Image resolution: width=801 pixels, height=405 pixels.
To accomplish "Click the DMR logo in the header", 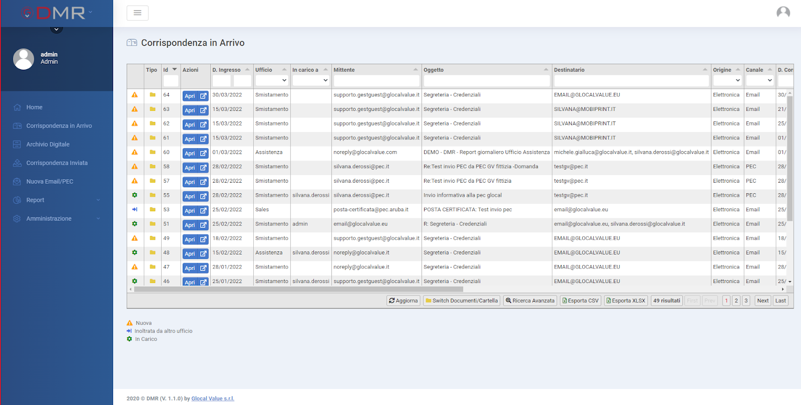I will [56, 13].
